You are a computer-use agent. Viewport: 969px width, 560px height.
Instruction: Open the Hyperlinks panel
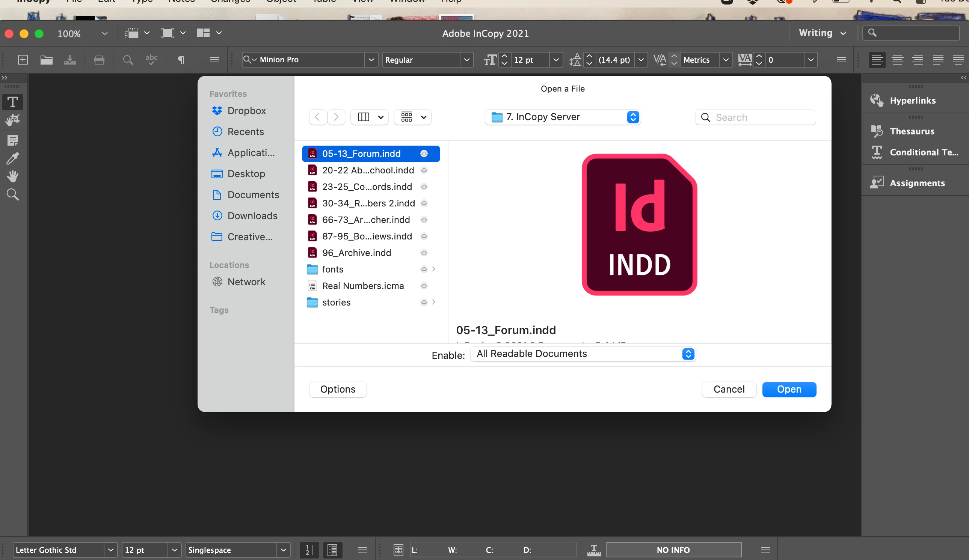tap(912, 100)
